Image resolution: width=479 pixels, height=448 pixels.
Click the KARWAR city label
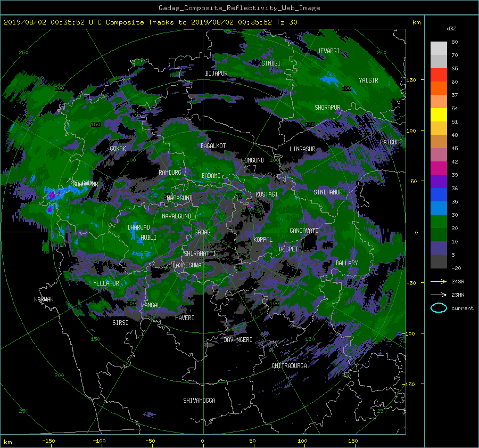44,299
